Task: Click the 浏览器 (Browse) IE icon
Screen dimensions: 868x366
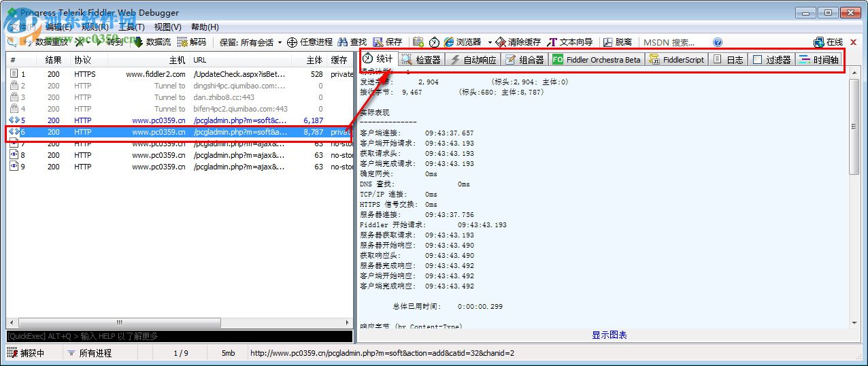Action: (x=449, y=42)
